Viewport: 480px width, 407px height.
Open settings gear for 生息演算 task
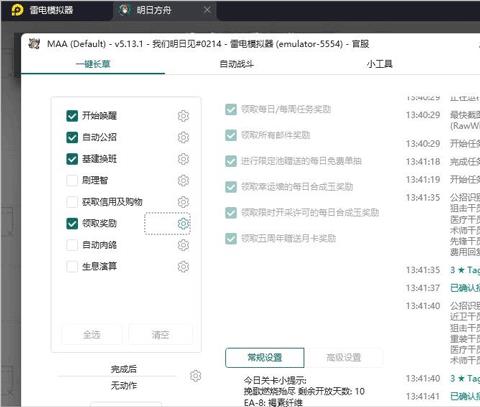183,267
